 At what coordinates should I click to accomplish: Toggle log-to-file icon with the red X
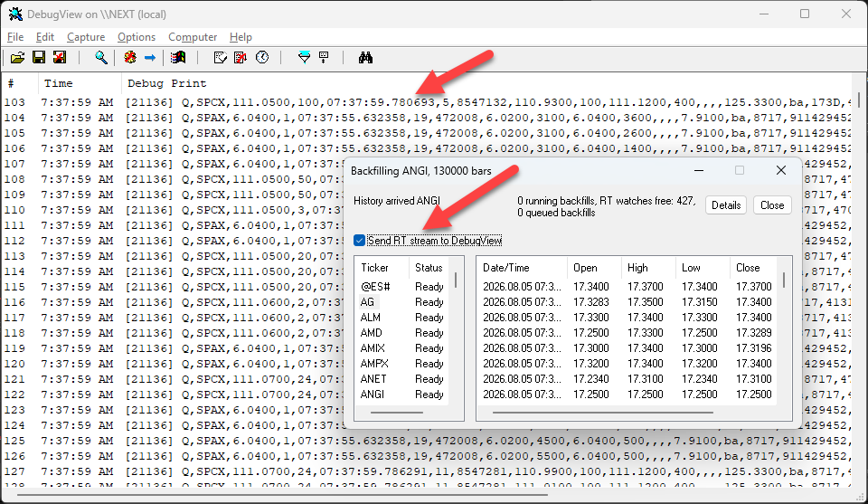point(60,58)
